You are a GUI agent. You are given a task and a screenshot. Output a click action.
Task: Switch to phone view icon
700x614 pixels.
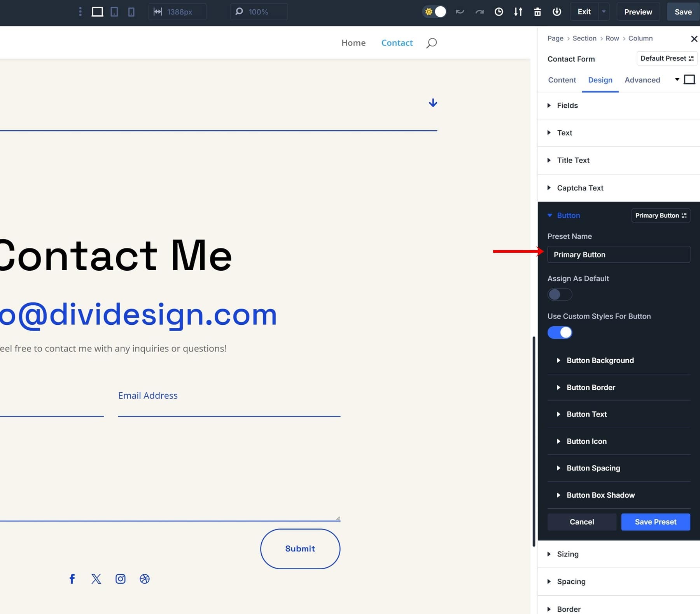tap(131, 12)
